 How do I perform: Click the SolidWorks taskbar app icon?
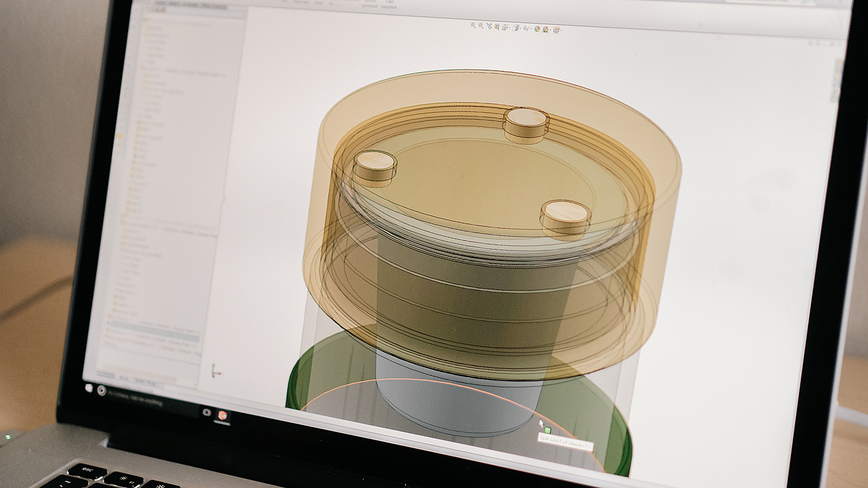223,415
